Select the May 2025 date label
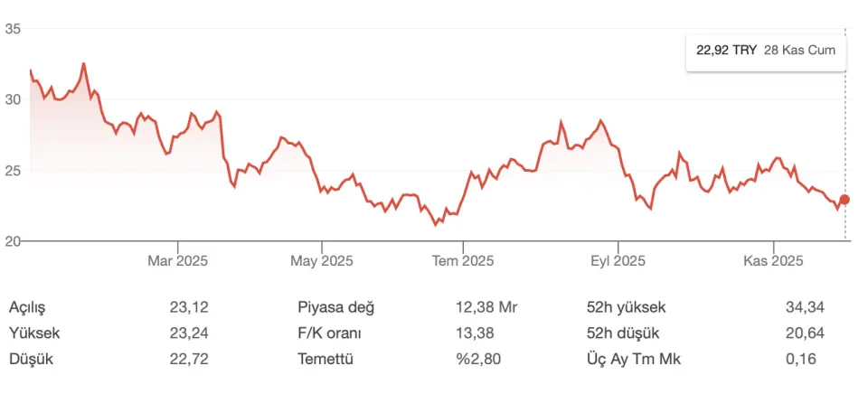868x394 pixels. click(322, 261)
